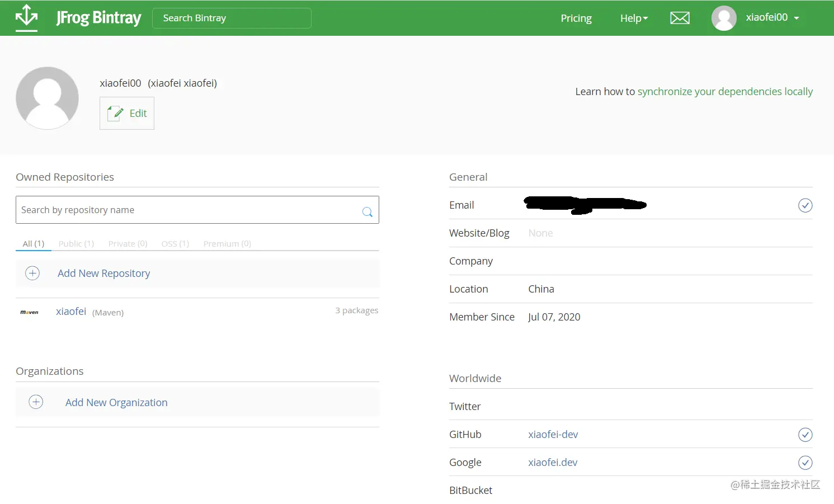Image resolution: width=834 pixels, height=504 pixels.
Task: Click the xiaofei00 (xiaofei xiaofei) profile name
Action: [158, 83]
